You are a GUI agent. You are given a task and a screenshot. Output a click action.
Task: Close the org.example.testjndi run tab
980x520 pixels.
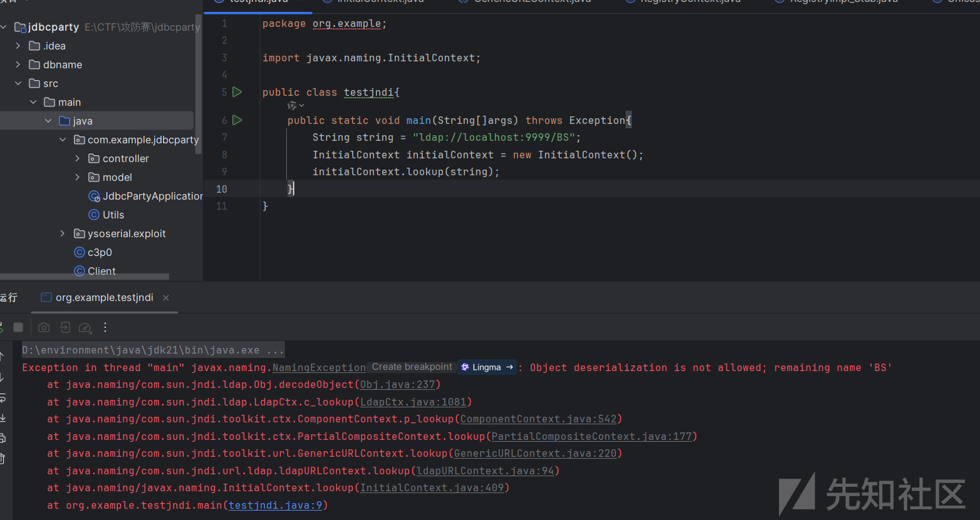(166, 298)
